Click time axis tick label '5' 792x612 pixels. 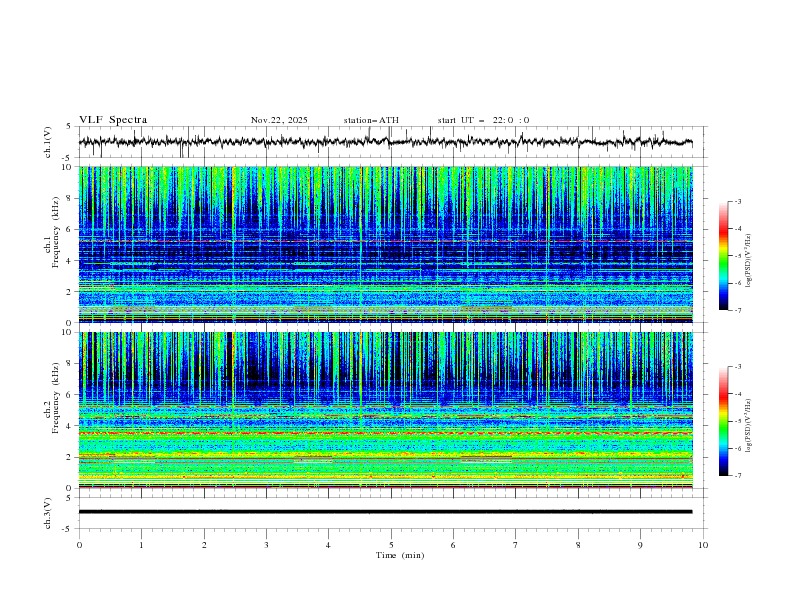tap(391, 545)
